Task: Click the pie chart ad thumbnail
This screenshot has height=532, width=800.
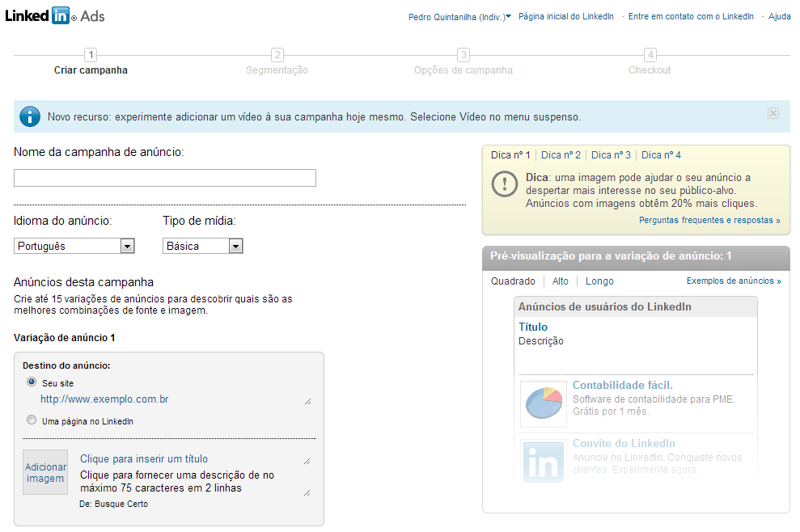Action: (x=544, y=403)
